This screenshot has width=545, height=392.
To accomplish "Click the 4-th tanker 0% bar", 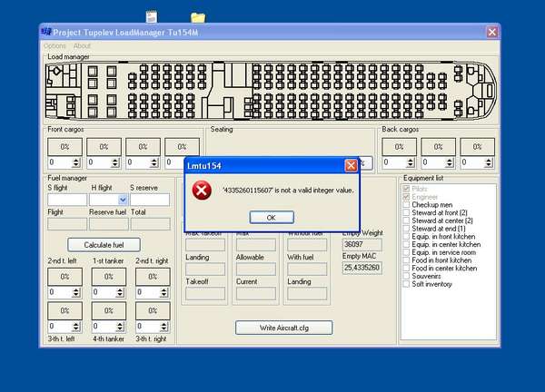I will [108, 310].
